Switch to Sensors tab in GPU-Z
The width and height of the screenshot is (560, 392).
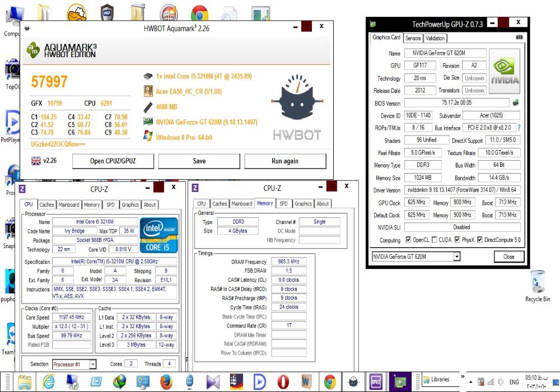point(413,38)
